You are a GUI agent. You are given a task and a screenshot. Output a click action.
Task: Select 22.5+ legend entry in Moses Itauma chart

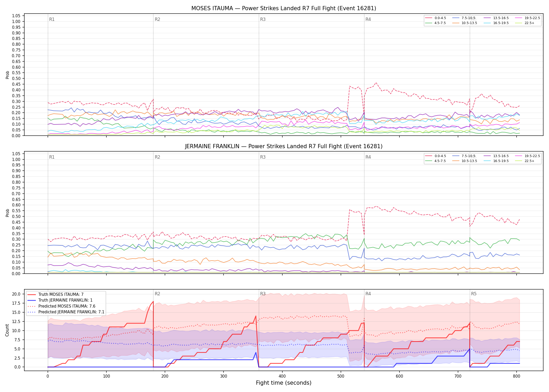click(525, 23)
